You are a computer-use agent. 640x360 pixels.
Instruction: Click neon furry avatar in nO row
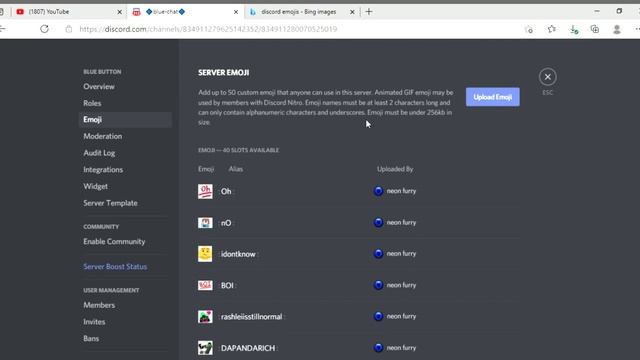tap(378, 222)
